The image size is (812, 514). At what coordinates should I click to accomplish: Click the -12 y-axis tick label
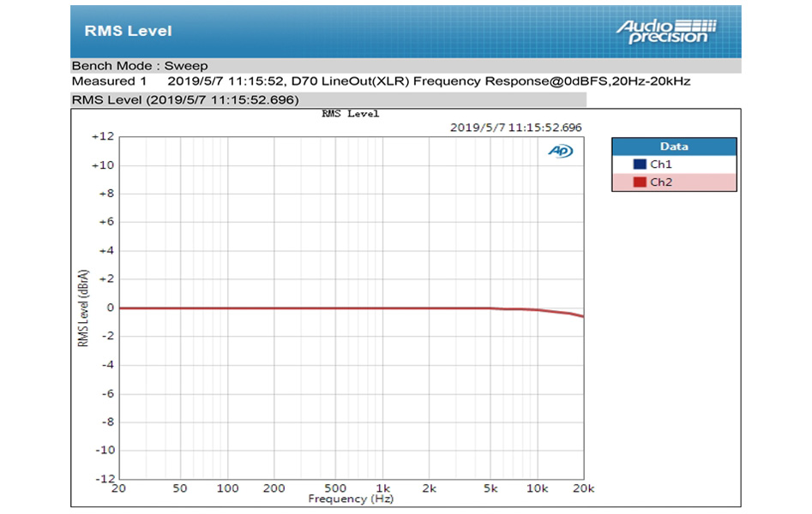point(103,478)
